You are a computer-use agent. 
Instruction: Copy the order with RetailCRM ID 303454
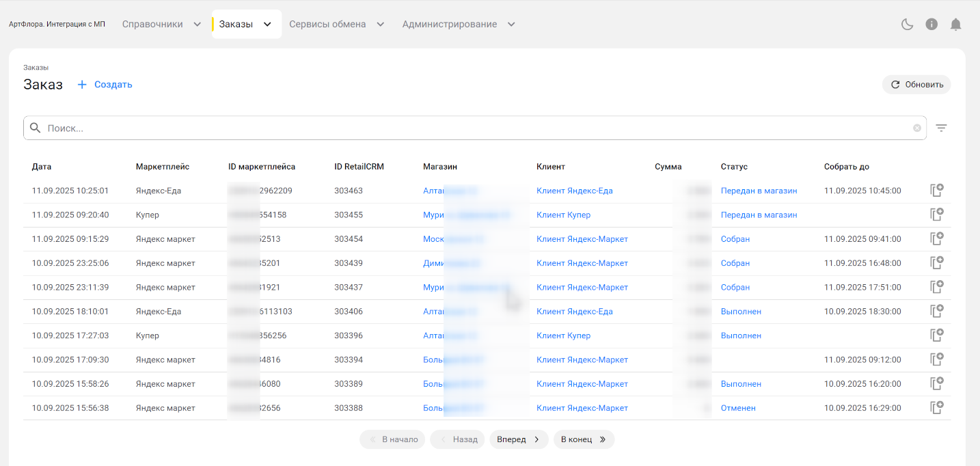[936, 239]
